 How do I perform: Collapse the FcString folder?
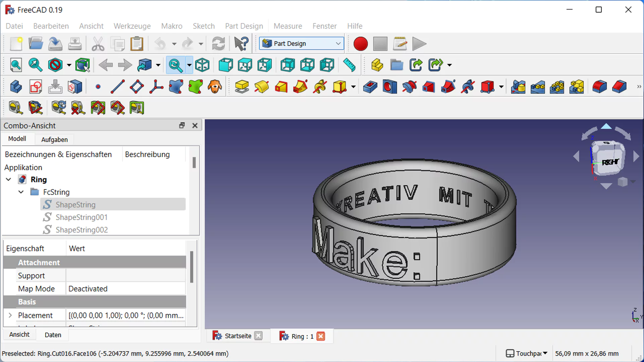(21, 192)
